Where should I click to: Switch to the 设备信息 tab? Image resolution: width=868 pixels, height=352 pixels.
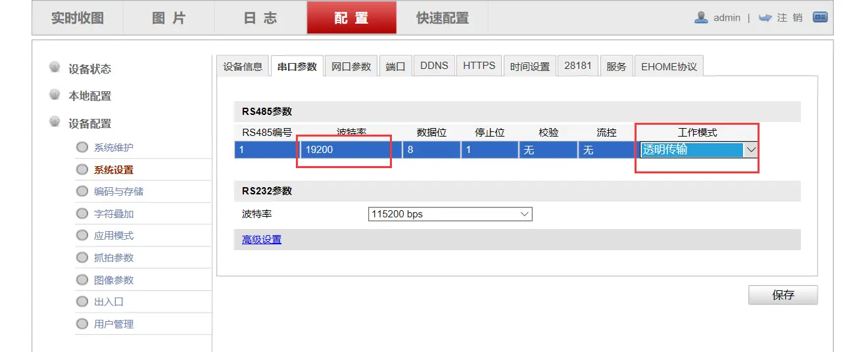tap(243, 66)
